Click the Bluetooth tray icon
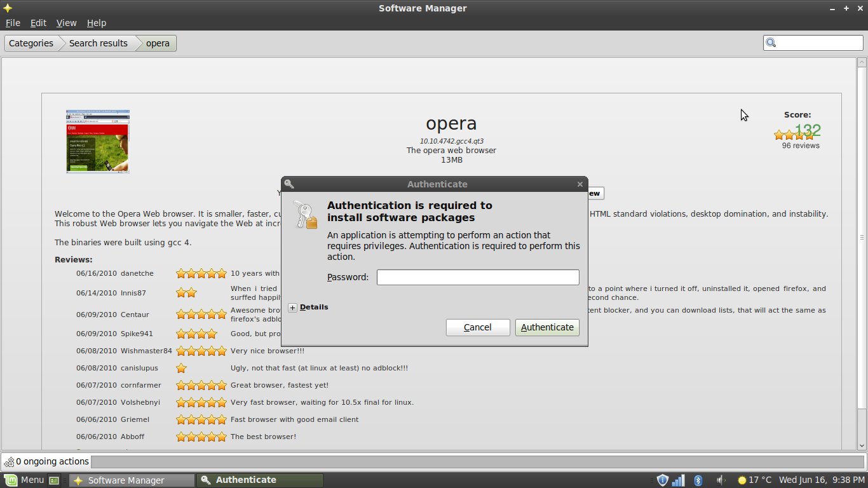868x488 pixels. click(697, 480)
